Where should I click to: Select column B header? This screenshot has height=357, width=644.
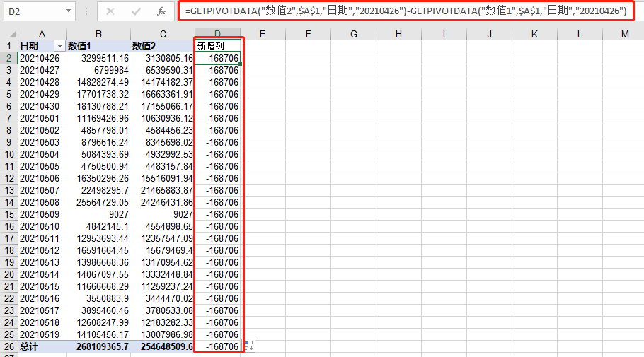tap(98, 34)
